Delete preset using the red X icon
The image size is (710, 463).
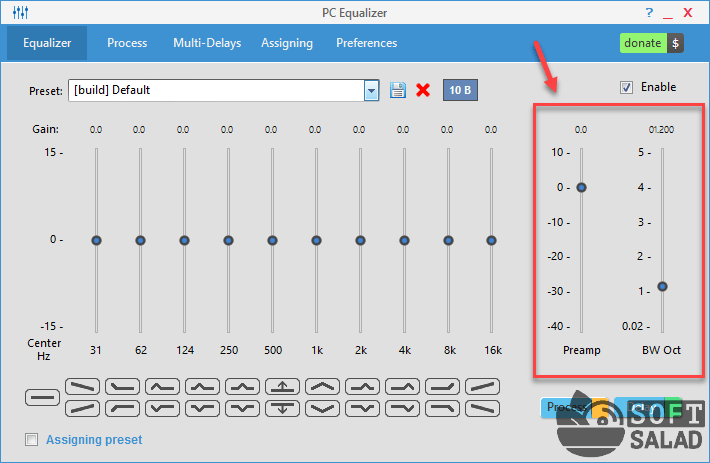(423, 90)
